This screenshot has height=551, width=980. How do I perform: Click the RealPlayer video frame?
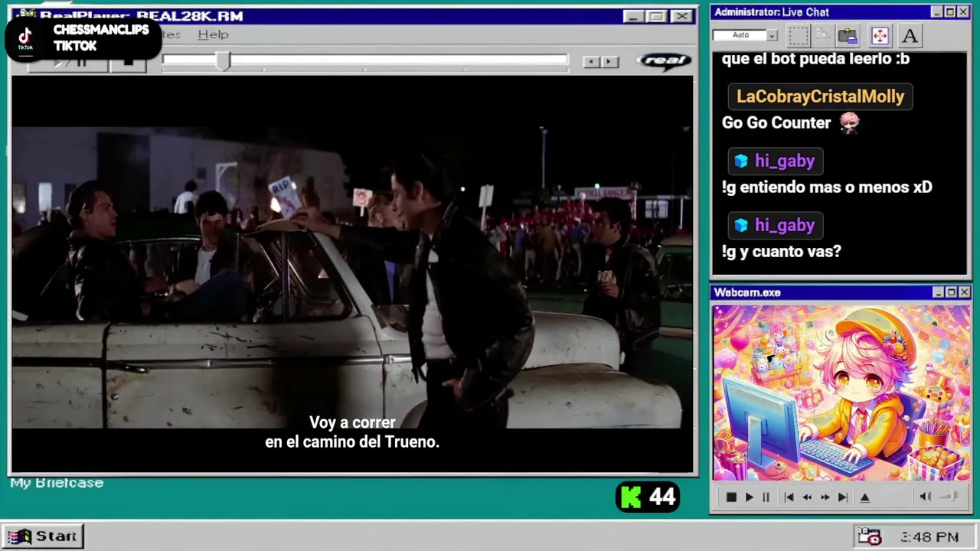352,273
